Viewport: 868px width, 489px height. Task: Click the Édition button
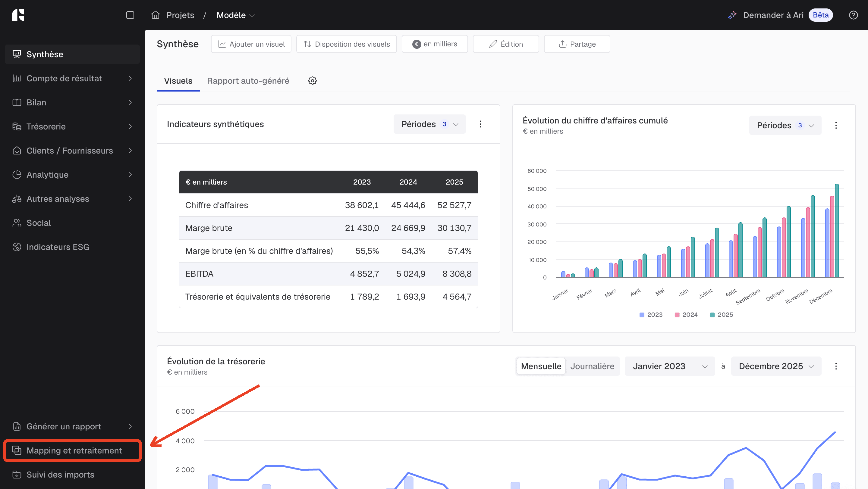point(506,44)
